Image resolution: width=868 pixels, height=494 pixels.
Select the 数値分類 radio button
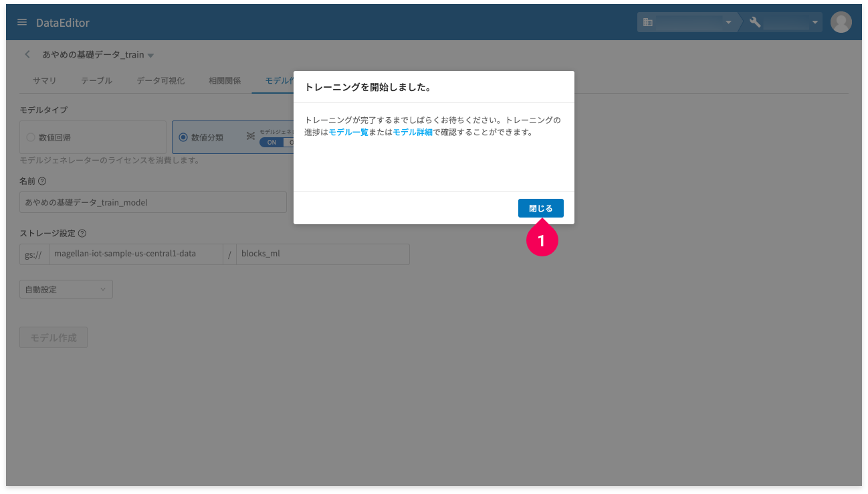(183, 137)
